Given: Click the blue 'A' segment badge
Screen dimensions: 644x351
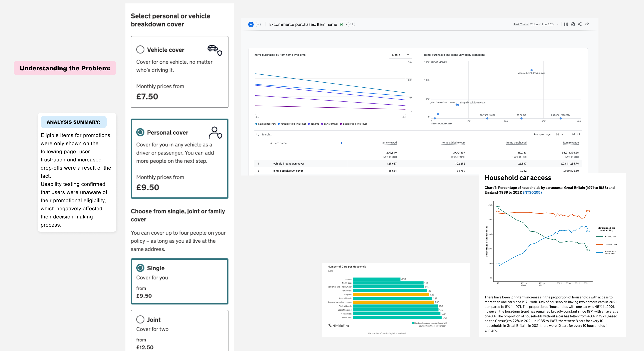Looking at the screenshot, I should pyautogui.click(x=251, y=24).
